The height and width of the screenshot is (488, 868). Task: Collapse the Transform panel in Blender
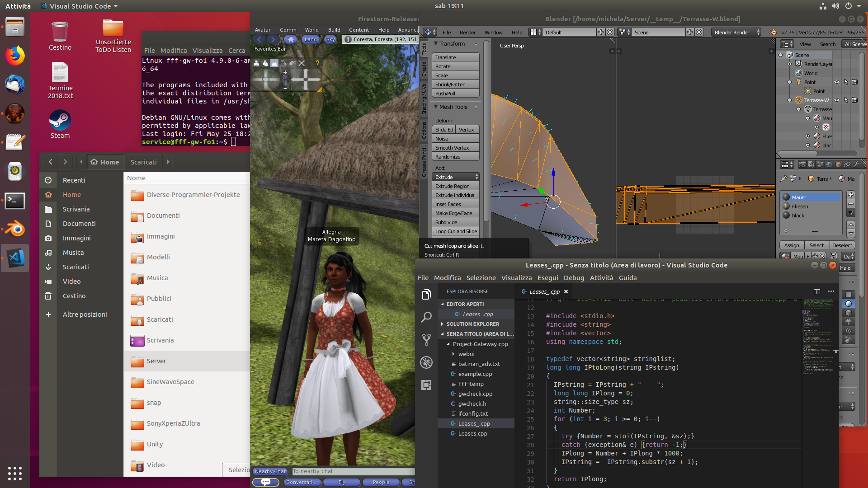pos(436,43)
